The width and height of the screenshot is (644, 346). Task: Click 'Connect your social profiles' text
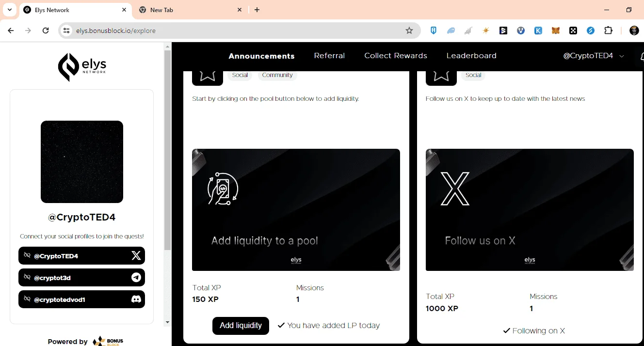pyautogui.click(x=82, y=236)
